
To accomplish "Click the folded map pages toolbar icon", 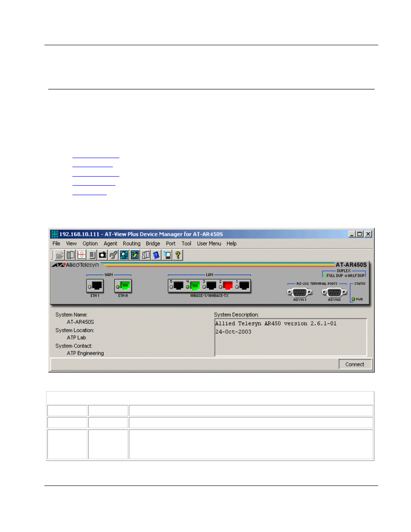I will [146, 255].
